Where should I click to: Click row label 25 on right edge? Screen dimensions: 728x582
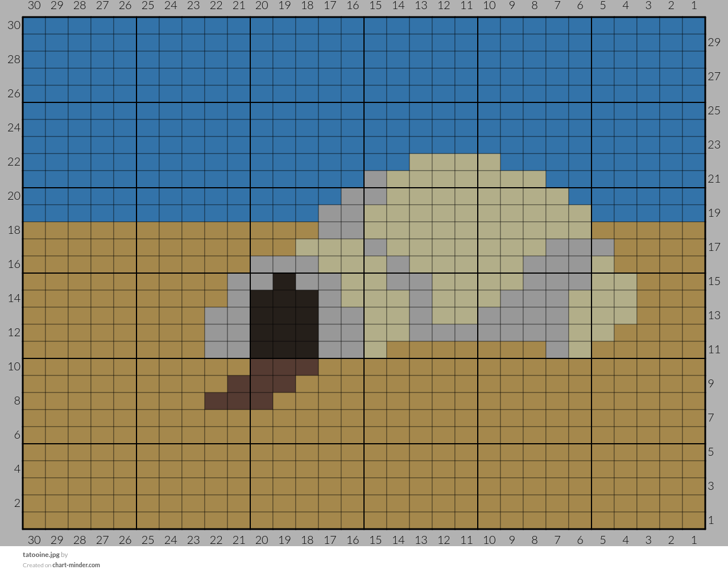coord(714,110)
